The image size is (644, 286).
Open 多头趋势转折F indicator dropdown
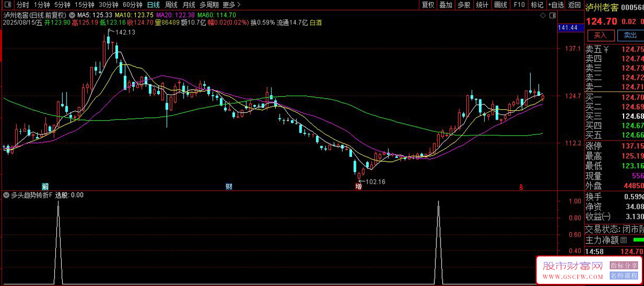pyautogui.click(x=6, y=195)
